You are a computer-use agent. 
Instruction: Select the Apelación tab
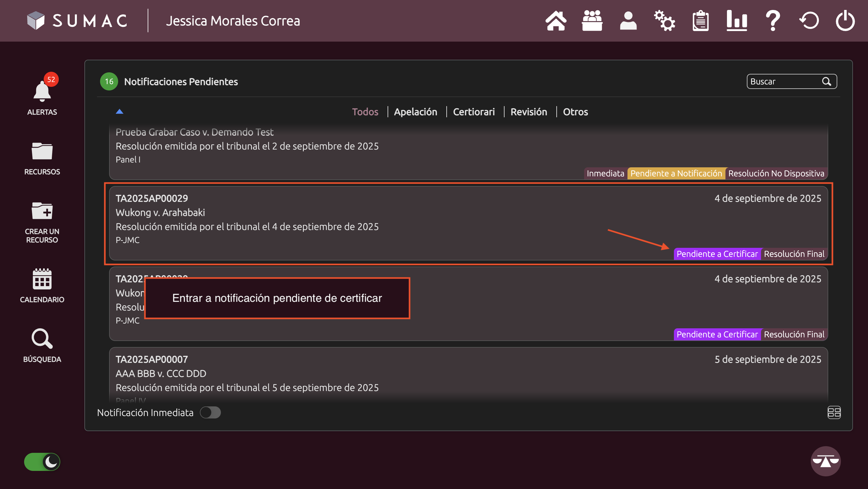point(415,112)
